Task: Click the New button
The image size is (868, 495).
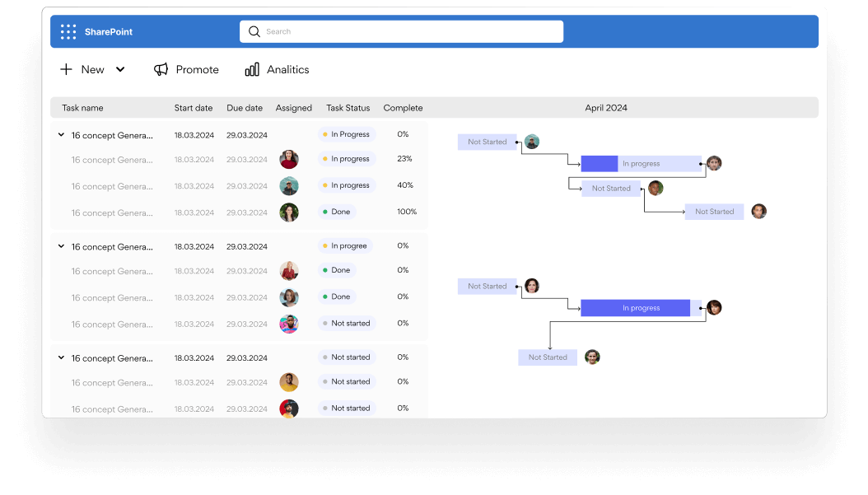Action: [92, 69]
